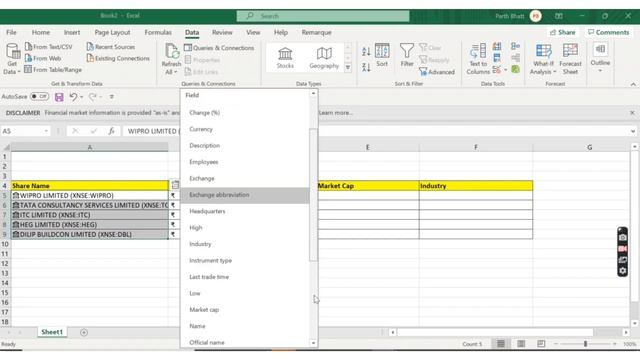Open Existing Connections

tap(118, 58)
